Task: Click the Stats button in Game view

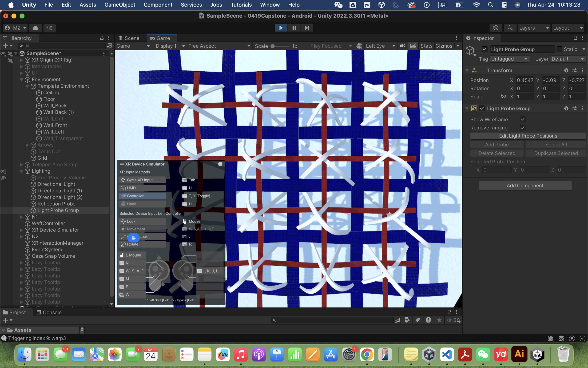Action: point(426,46)
